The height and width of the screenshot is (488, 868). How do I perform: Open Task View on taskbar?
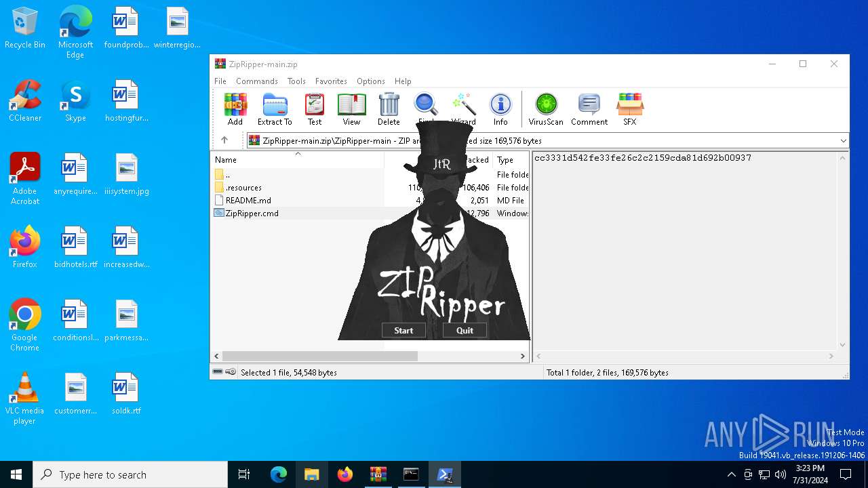(x=244, y=474)
